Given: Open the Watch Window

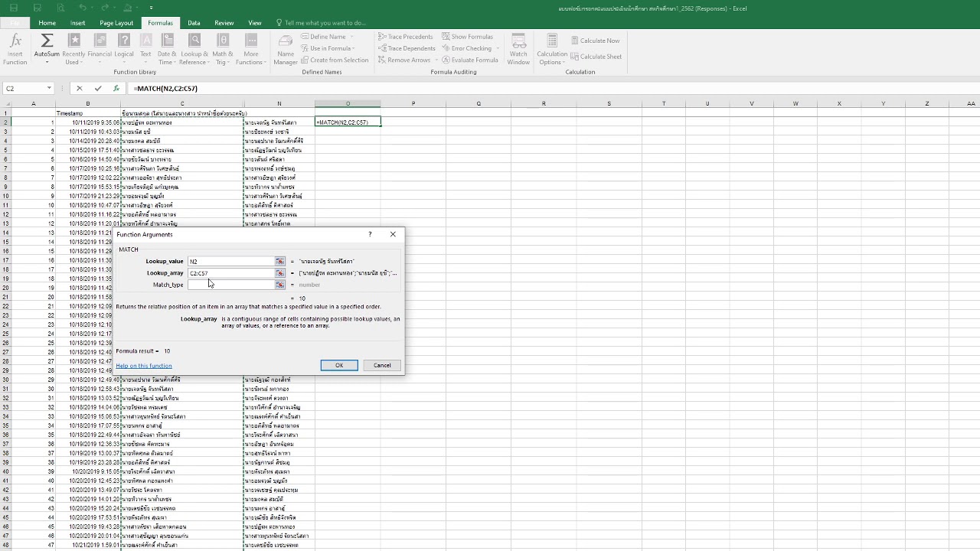Looking at the screenshot, I should [x=518, y=50].
